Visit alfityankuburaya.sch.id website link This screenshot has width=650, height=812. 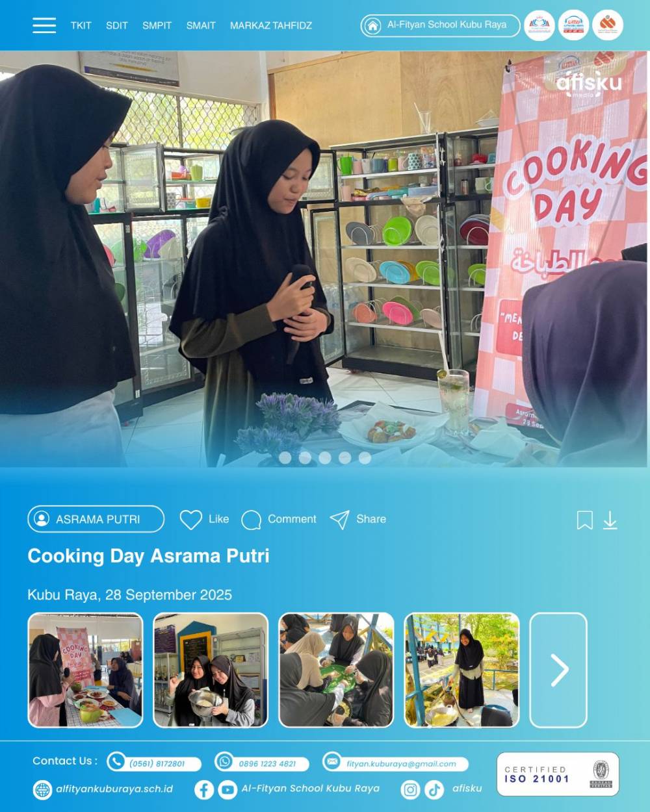(114, 789)
